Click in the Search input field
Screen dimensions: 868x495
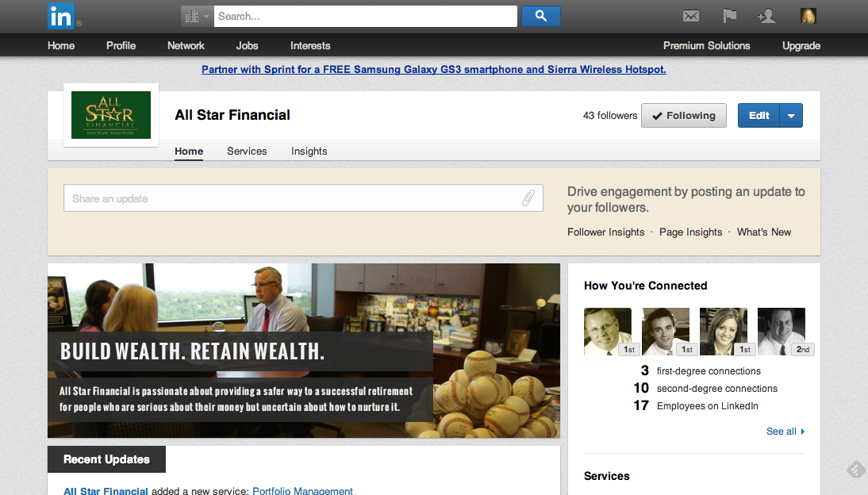click(365, 16)
